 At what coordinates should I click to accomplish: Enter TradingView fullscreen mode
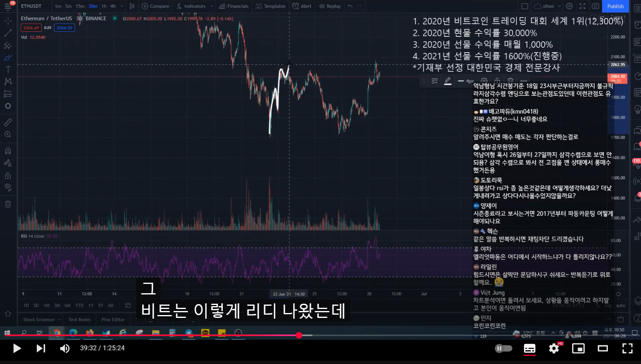(582, 6)
